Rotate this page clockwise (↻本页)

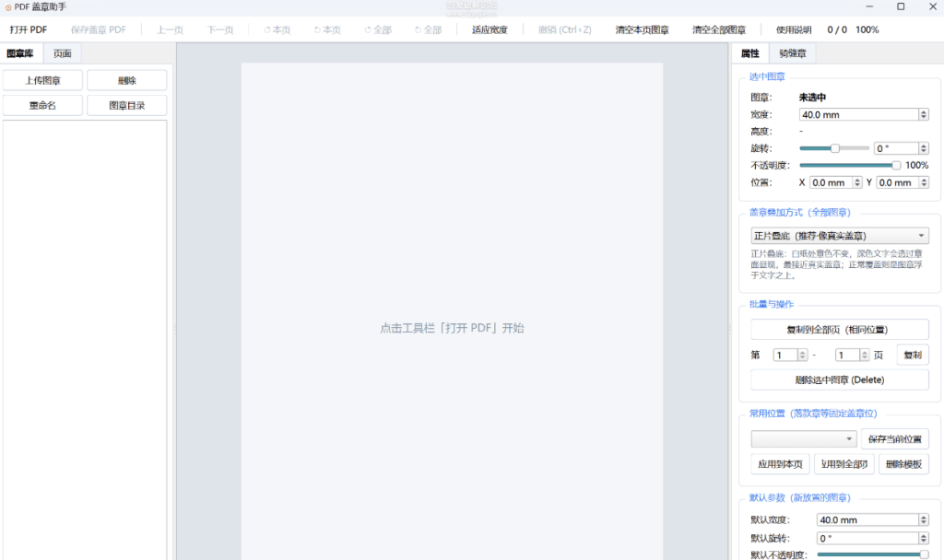pyautogui.click(x=327, y=29)
